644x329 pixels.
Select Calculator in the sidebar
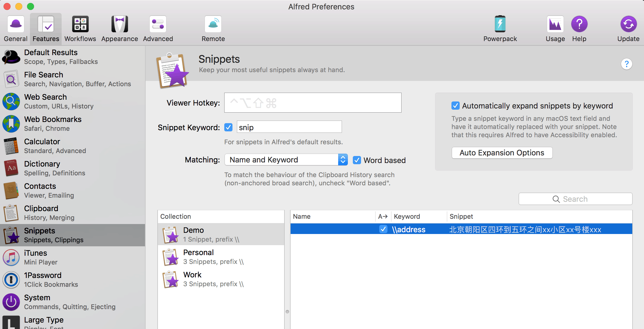(x=73, y=146)
